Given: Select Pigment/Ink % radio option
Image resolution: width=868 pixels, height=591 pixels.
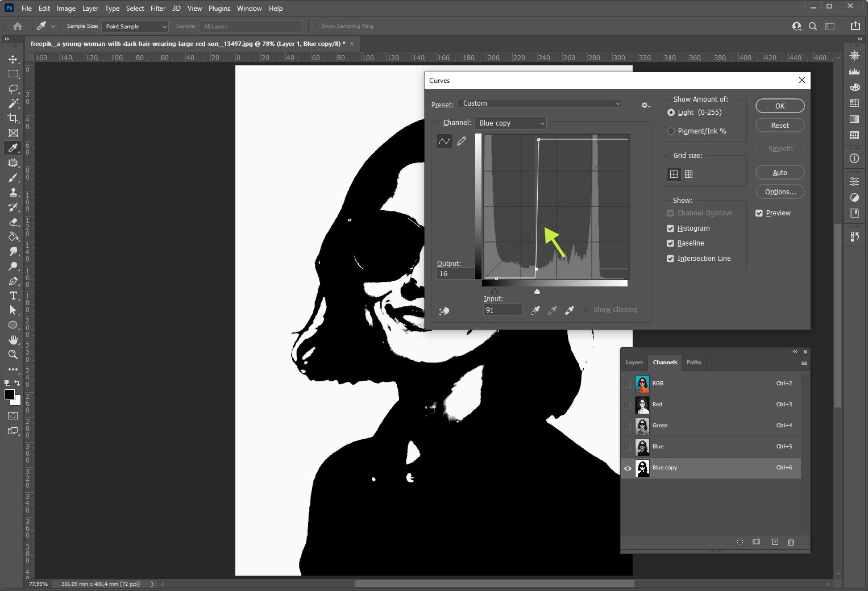Looking at the screenshot, I should click(671, 131).
